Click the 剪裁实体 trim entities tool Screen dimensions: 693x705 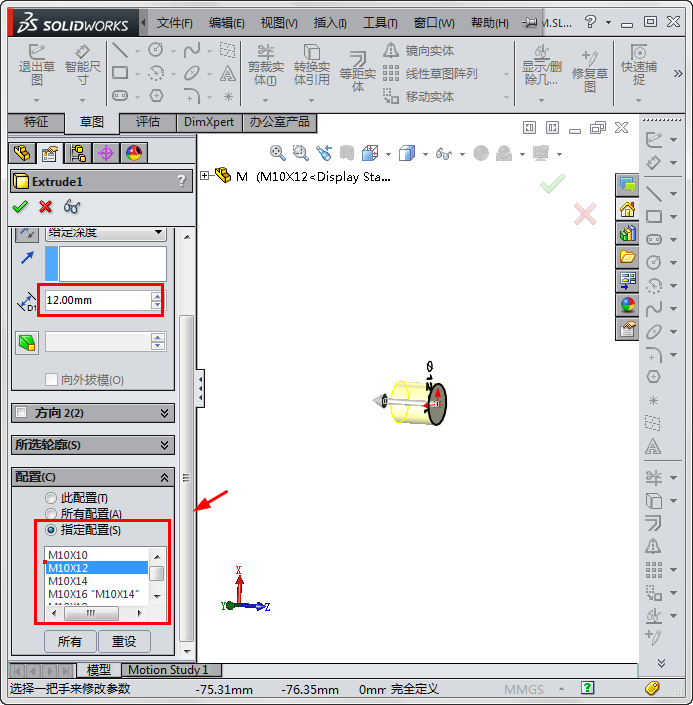point(265,67)
